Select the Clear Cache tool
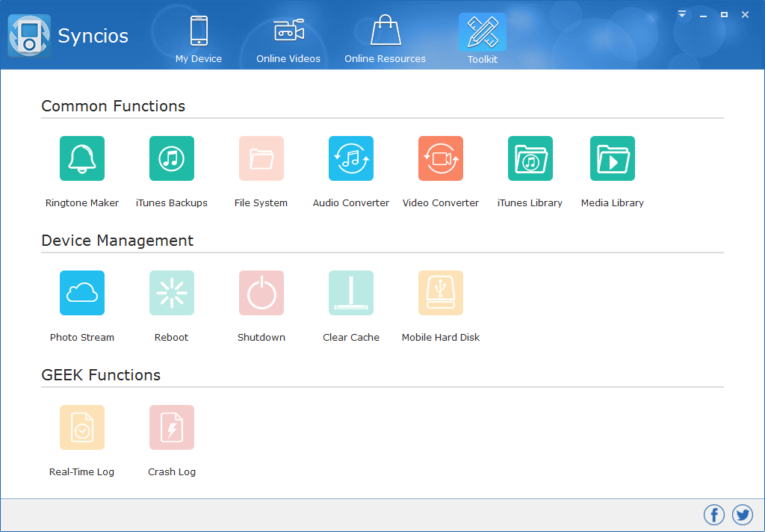Viewport: 765px width, 532px height. [x=351, y=293]
